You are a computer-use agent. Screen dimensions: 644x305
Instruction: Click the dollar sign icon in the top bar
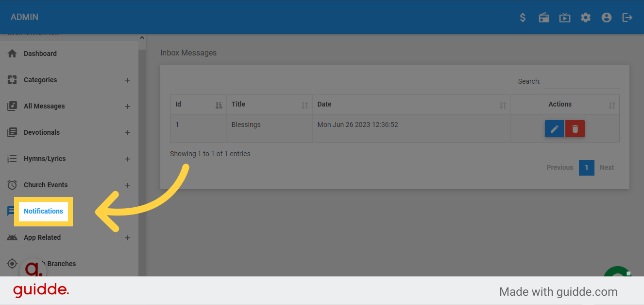coord(523,17)
